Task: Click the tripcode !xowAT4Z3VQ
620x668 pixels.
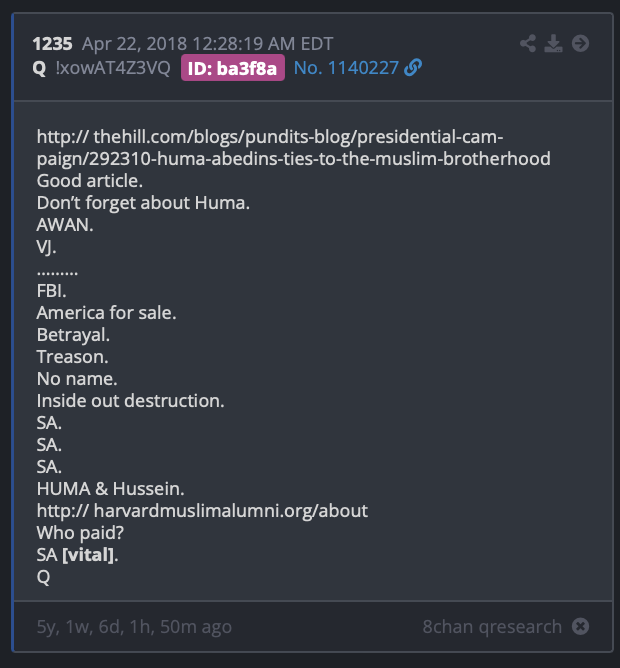Action: (x=113, y=68)
